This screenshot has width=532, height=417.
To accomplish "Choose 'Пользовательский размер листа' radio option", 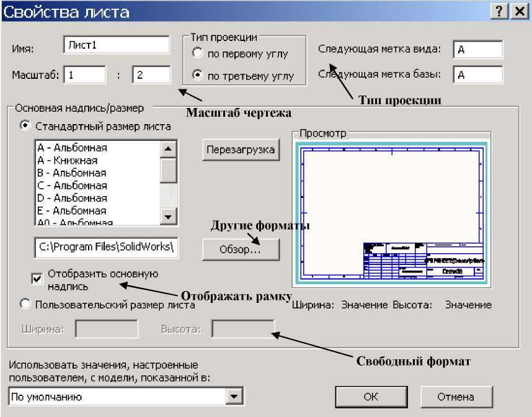I will pyautogui.click(x=25, y=304).
